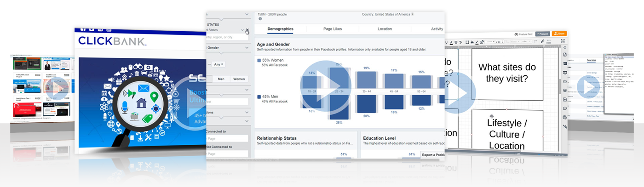Open the Any age dropdown

click(x=218, y=64)
